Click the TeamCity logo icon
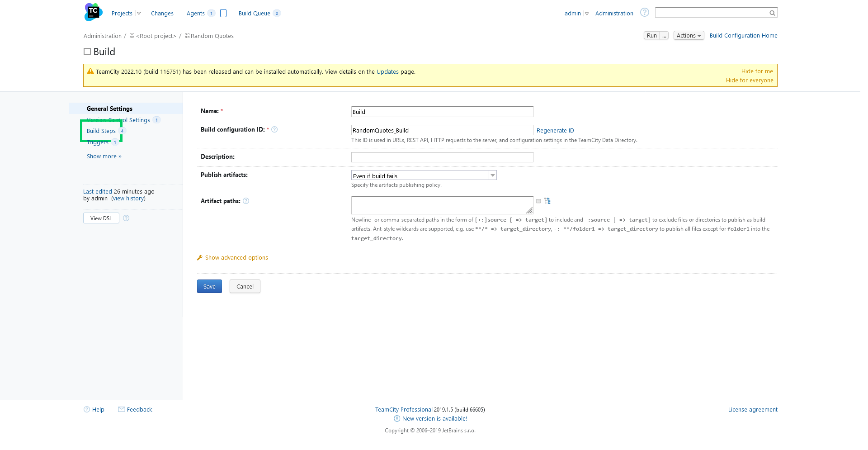This screenshot has width=868, height=450. [x=93, y=12]
